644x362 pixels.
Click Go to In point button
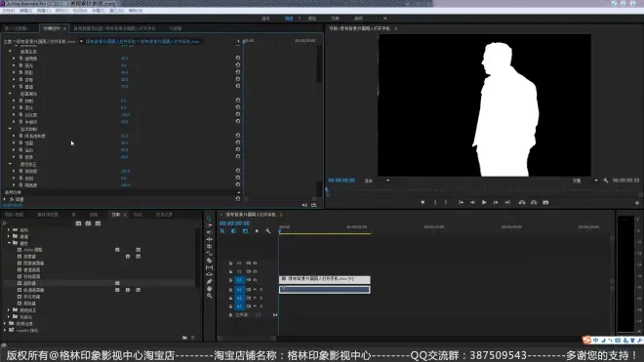click(x=461, y=202)
